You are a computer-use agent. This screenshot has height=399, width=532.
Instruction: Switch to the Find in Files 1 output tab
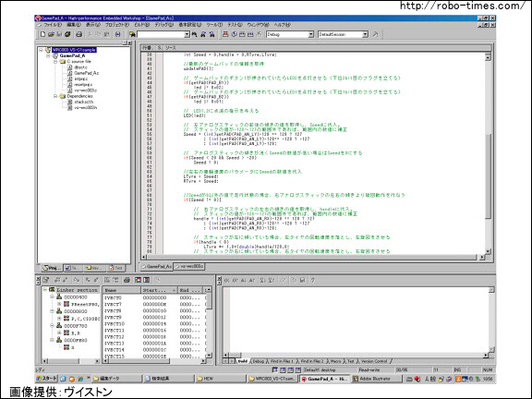tap(282, 361)
